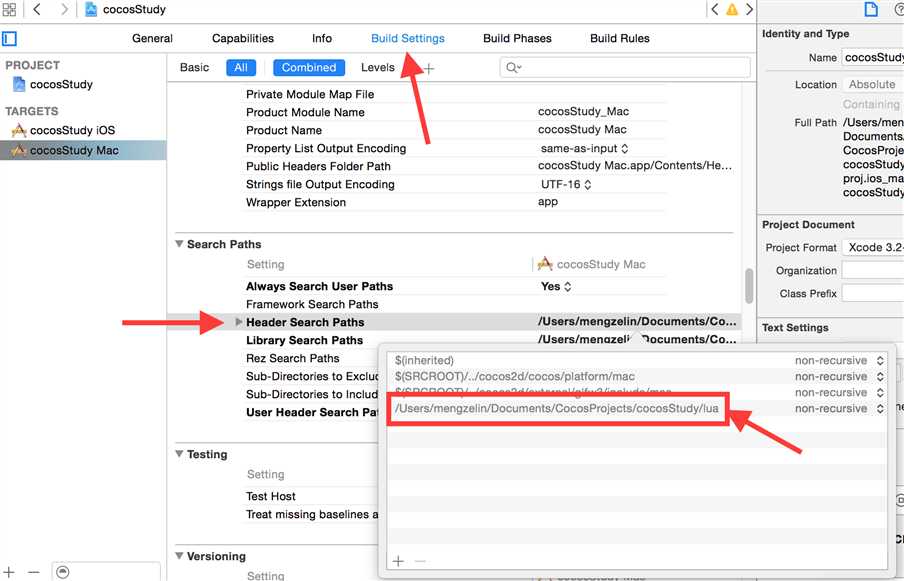Open the Build Rules tab
The height and width of the screenshot is (581, 904).
[620, 39]
